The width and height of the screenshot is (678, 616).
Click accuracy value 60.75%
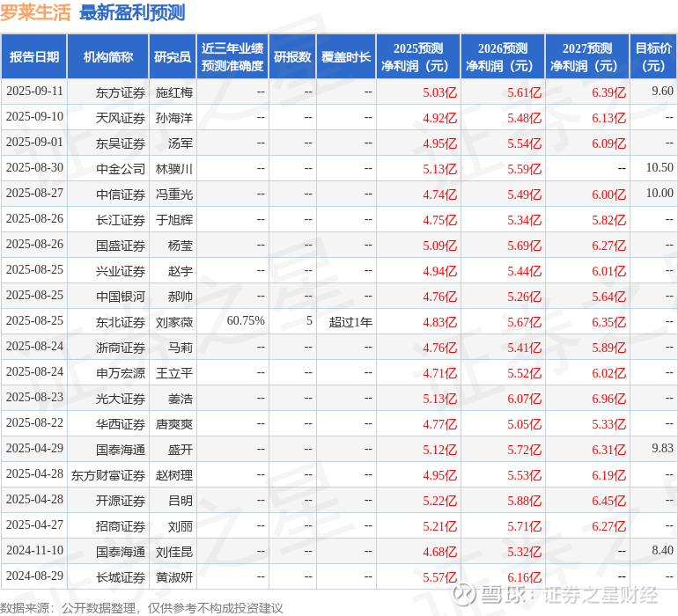point(246,320)
